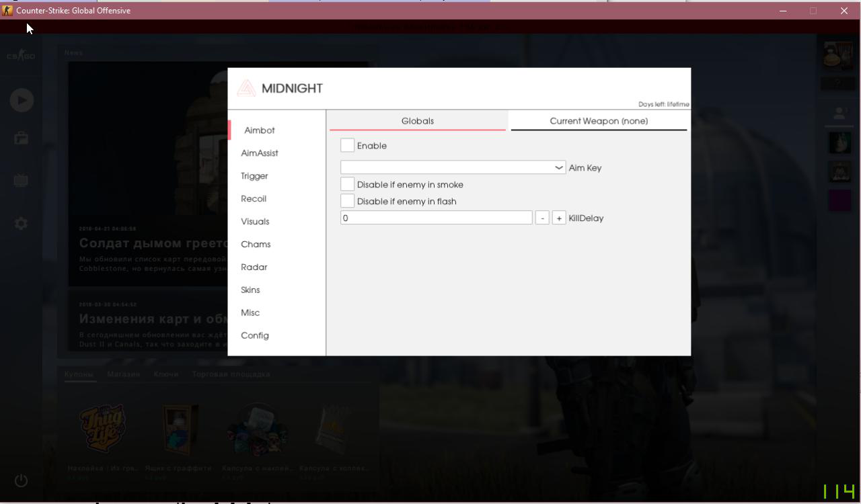The width and height of the screenshot is (861, 504).
Task: Click the Midnight triangle logo
Action: tap(246, 88)
